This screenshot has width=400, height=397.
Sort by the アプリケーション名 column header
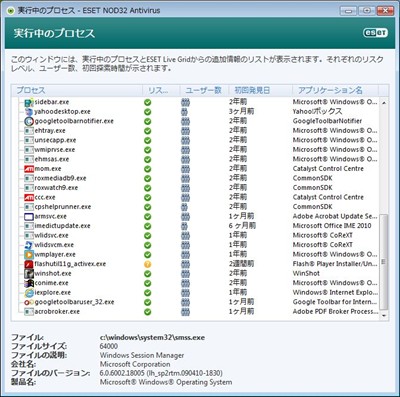tap(335, 90)
